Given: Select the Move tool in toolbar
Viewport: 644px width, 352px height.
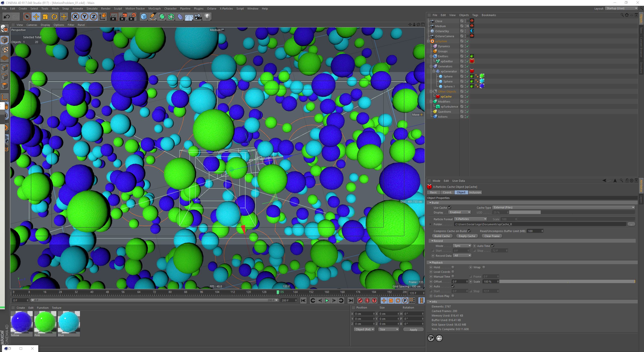Looking at the screenshot, I should pos(36,17).
